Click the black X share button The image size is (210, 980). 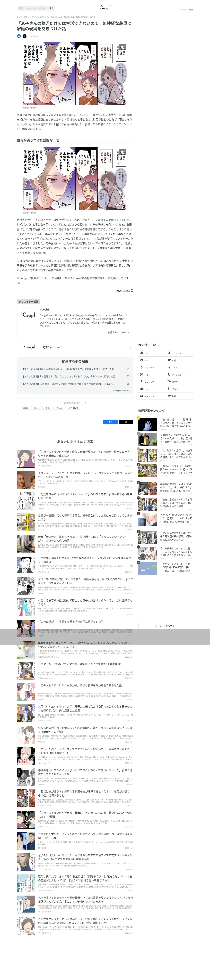[x=126, y=422]
